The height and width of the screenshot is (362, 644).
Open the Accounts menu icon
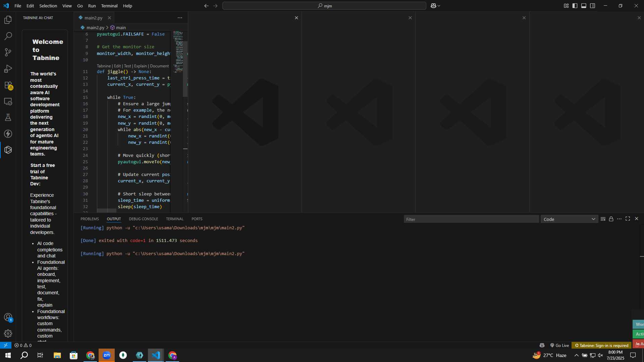8,317
